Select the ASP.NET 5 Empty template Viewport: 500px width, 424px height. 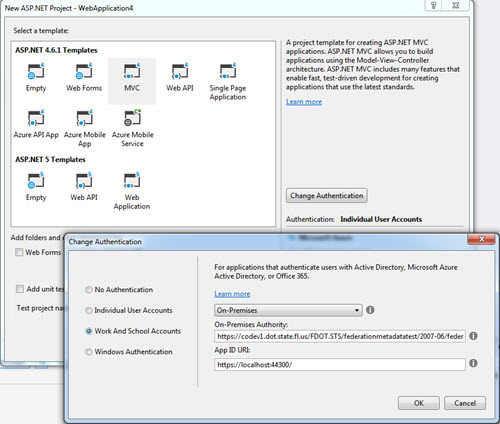point(36,180)
